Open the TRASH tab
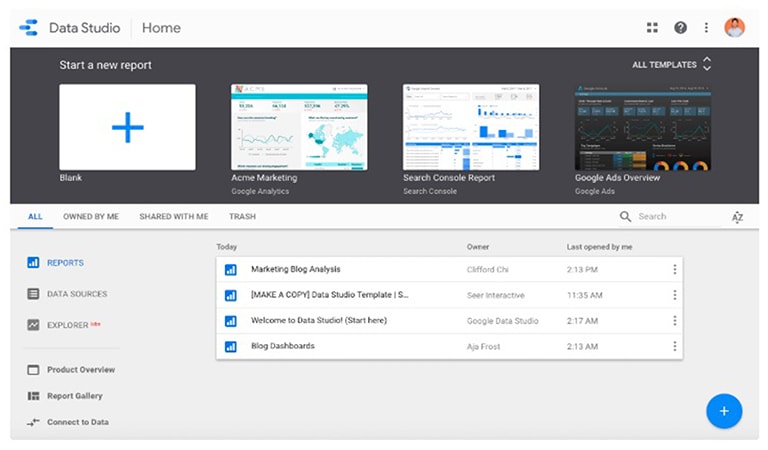768x450 pixels. [242, 216]
